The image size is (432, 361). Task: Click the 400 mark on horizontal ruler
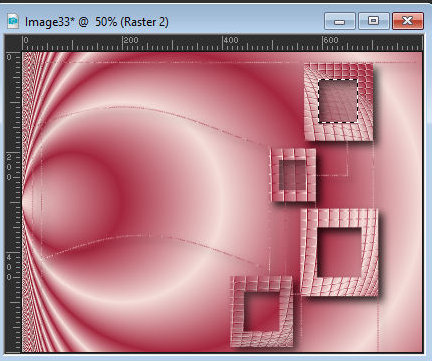(x=231, y=40)
